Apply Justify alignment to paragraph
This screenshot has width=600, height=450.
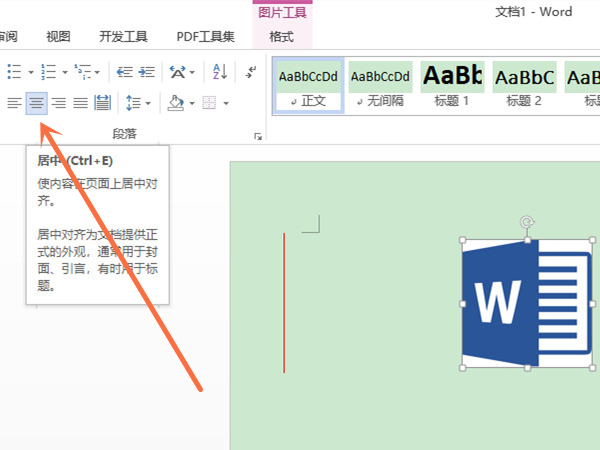click(x=80, y=102)
